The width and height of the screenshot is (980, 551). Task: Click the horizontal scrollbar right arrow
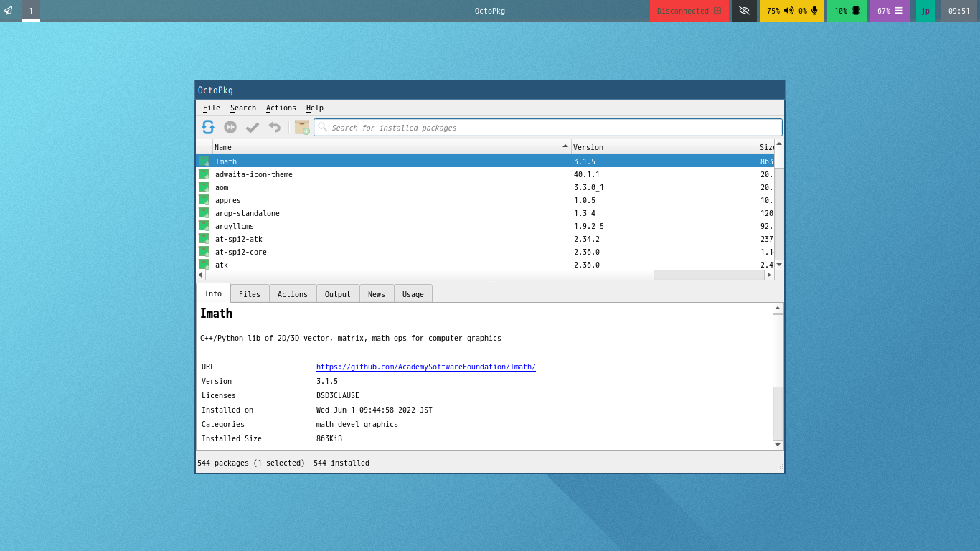[769, 275]
